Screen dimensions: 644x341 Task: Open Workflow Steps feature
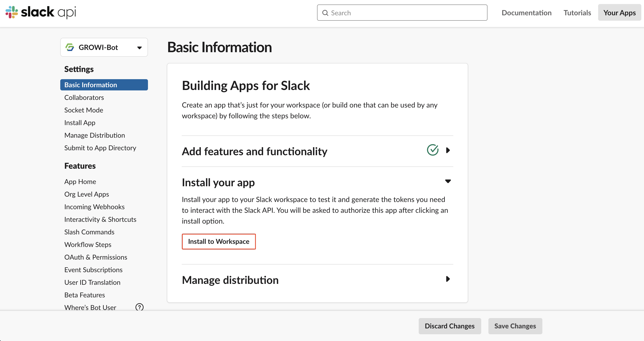click(88, 245)
